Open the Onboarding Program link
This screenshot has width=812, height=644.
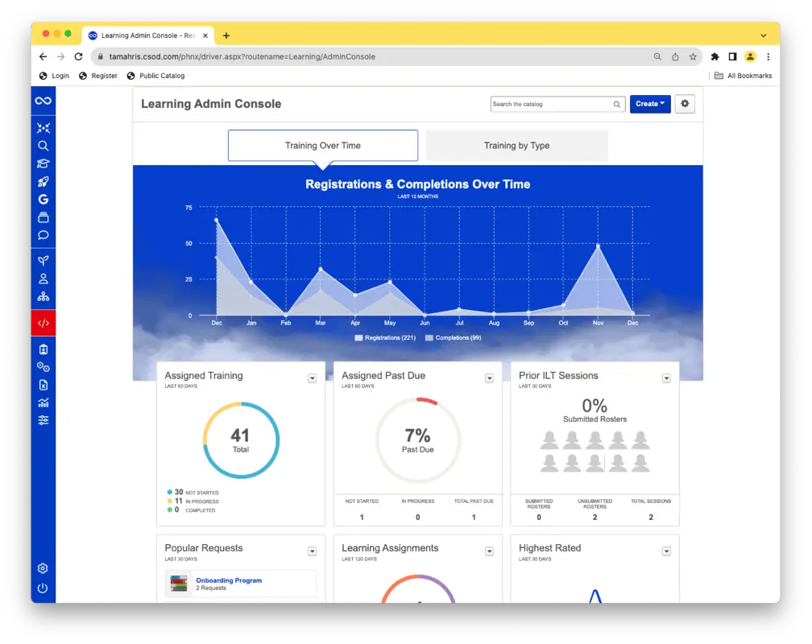coord(229,580)
